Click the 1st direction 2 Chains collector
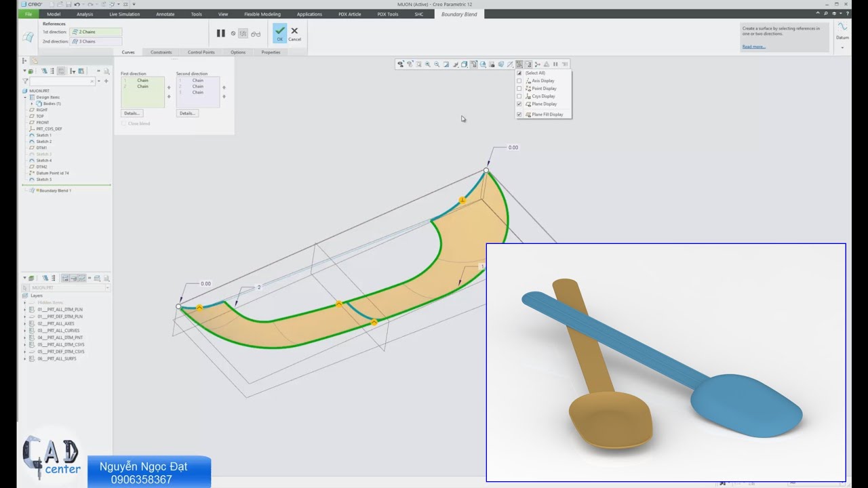The image size is (868, 488). tap(96, 32)
